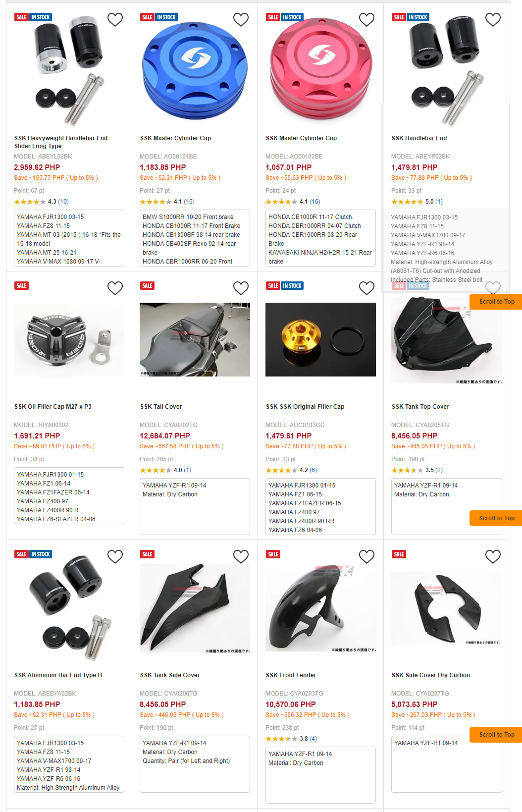Click heart icon on SSK Side Cover Dry Carbon
Screen dimensions: 522x812
click(493, 556)
